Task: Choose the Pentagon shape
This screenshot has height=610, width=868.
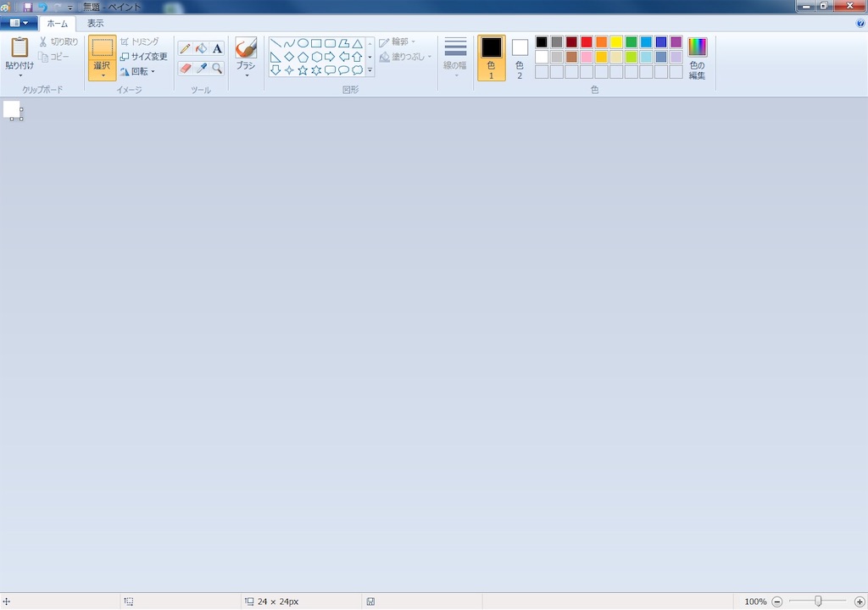Action: pos(303,57)
